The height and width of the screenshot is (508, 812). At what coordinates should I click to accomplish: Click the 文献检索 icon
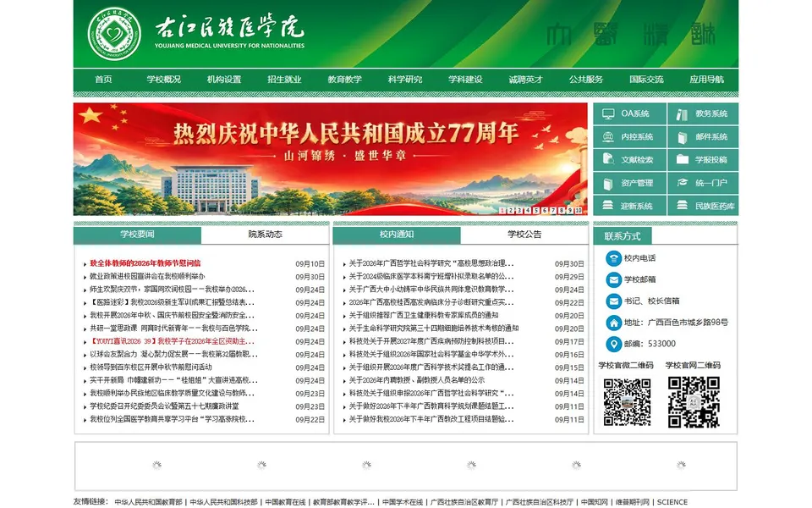tap(608, 160)
